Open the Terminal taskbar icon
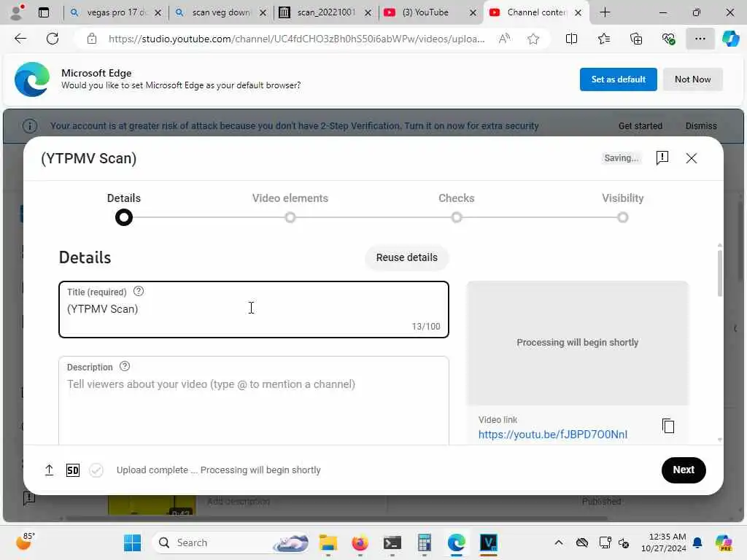This screenshot has height=560, width=747. pos(392,542)
